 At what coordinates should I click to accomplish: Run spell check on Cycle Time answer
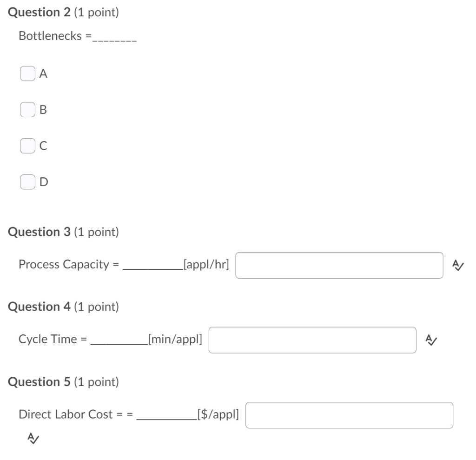click(x=432, y=340)
